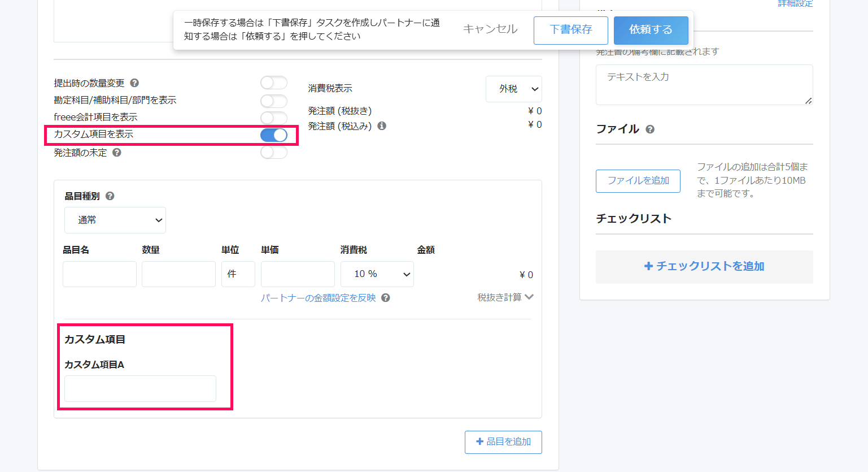Image resolution: width=868 pixels, height=472 pixels.
Task: Click help icon beside パートナーの金額設定を反映
Action: (386, 298)
